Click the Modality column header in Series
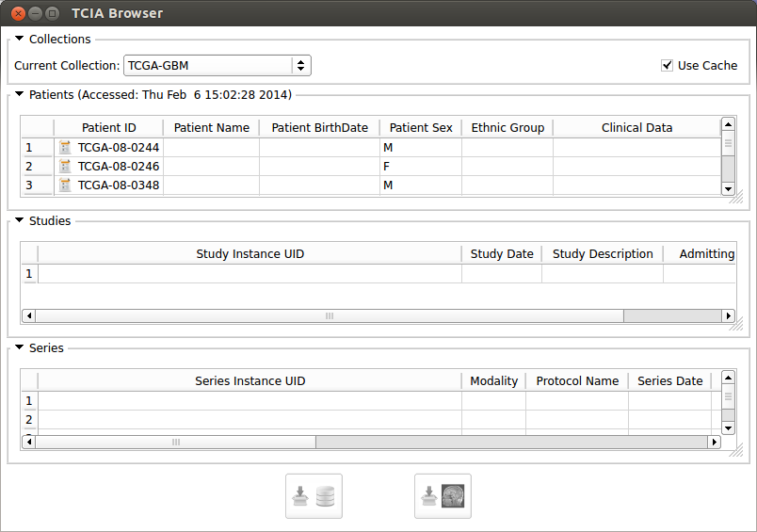 [x=493, y=381]
